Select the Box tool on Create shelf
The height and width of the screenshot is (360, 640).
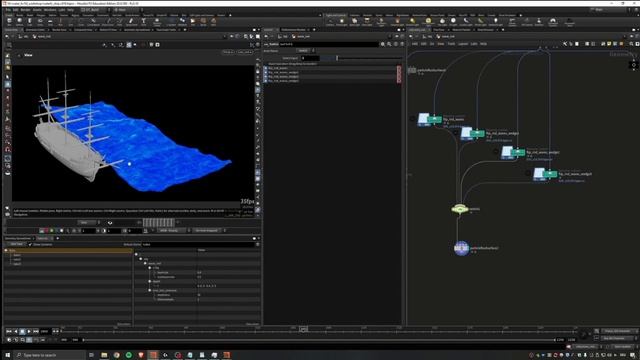click(x=9, y=22)
